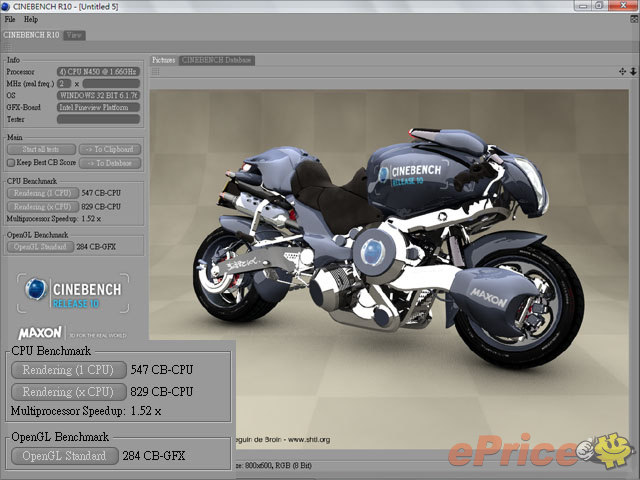Click the rendered motorcycle picture
Screen dimensions: 640x480
point(389,269)
